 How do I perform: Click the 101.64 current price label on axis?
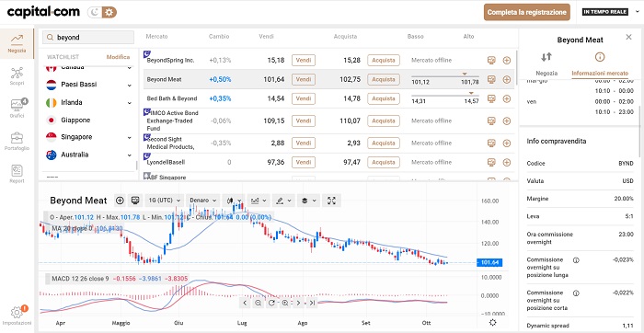(489, 262)
